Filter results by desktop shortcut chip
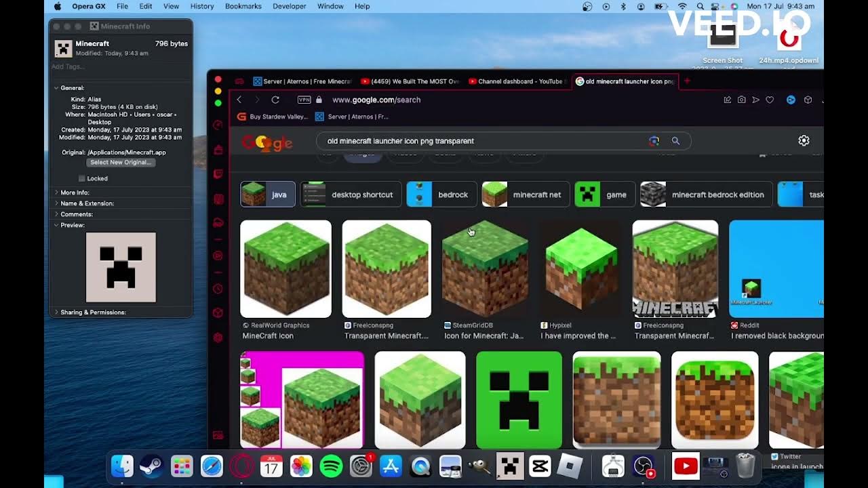Screen dimensions: 868x488 pos(351,195)
